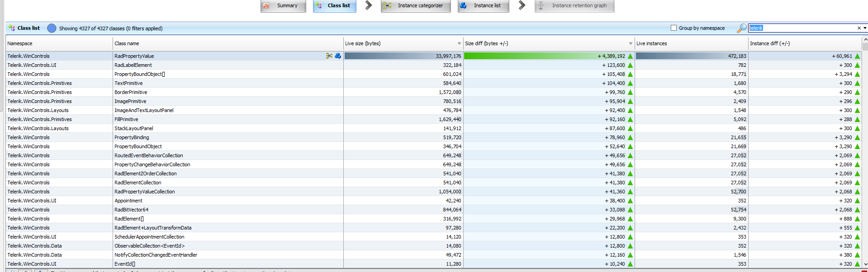Select the PropertyBinding class row
This screenshot has height=272, width=868.
[433, 137]
